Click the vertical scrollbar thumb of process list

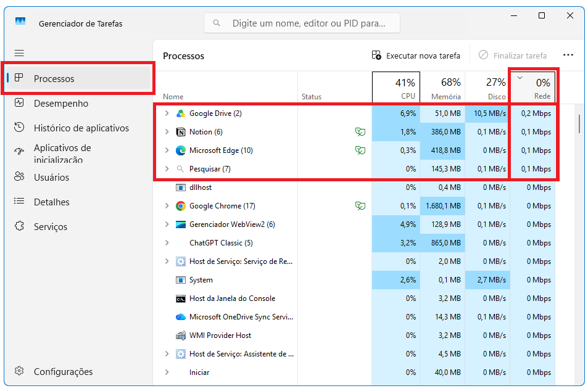579,124
